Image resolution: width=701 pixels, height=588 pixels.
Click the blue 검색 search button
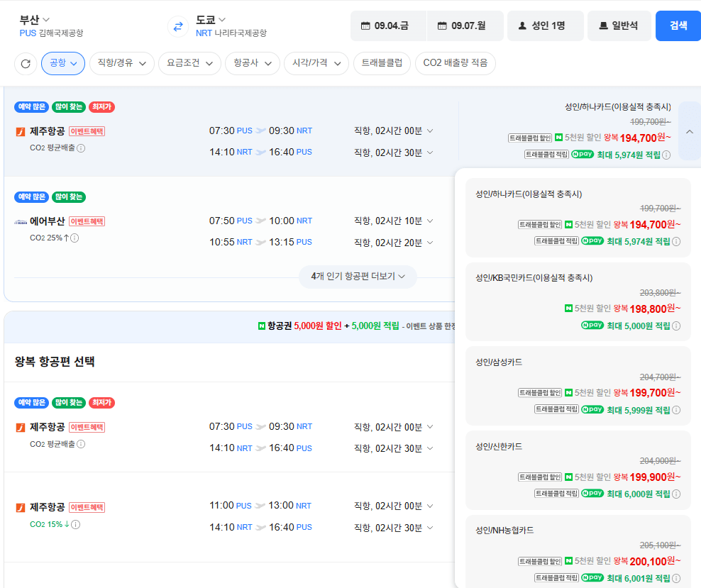[678, 26]
